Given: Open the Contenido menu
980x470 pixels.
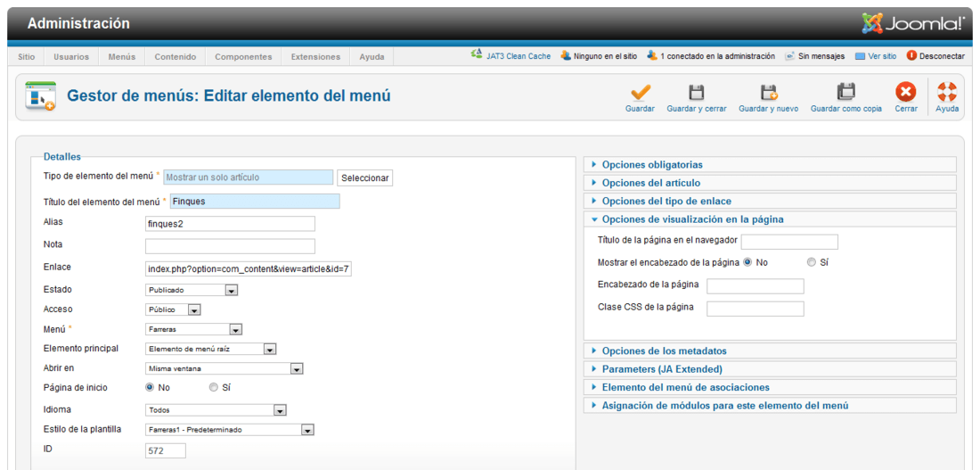Looking at the screenshot, I should pyautogui.click(x=175, y=56).
